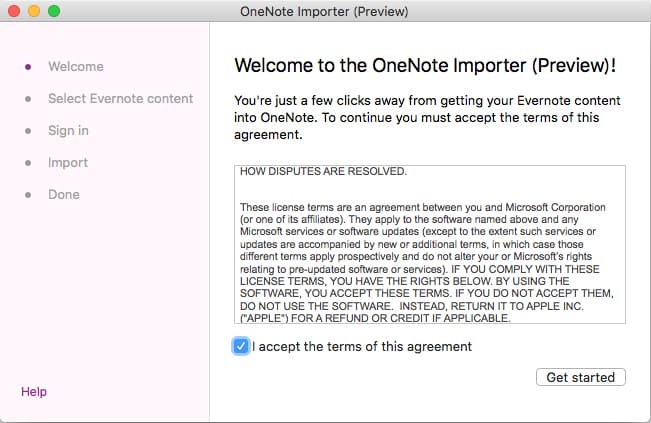Click inside the license terms text box
This screenshot has width=651, height=423.
click(x=430, y=244)
